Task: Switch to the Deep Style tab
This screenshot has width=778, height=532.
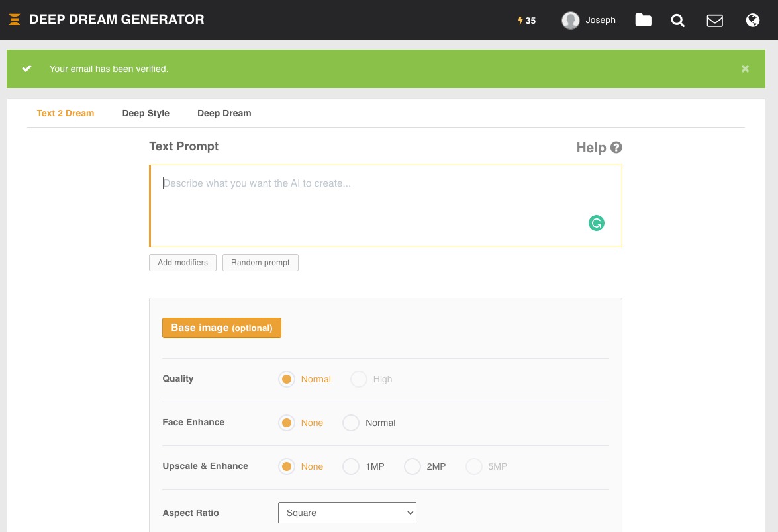Action: (146, 113)
